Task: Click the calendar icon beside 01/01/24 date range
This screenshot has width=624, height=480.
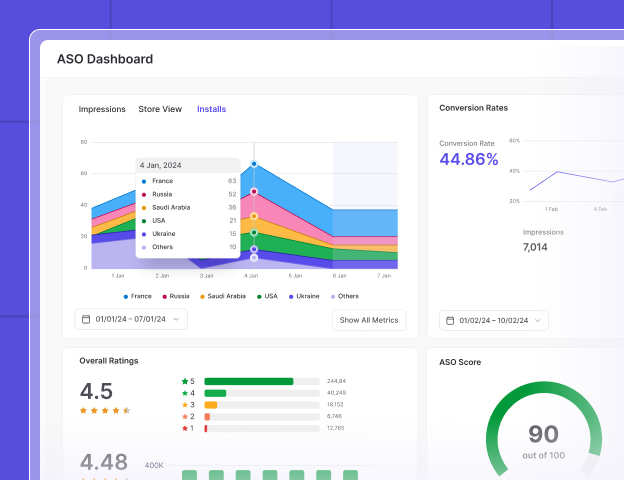Action: tap(87, 320)
